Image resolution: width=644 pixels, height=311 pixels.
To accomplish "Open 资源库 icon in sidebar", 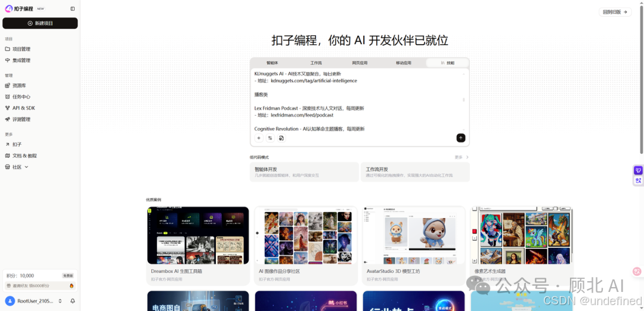I will pyautogui.click(x=7, y=86).
